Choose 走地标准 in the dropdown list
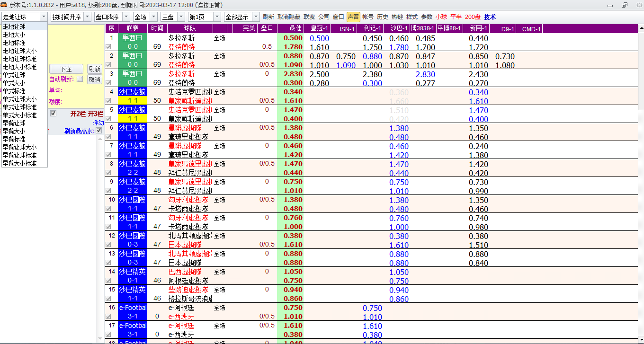Viewport: 644px width, 344px height. tap(25, 43)
